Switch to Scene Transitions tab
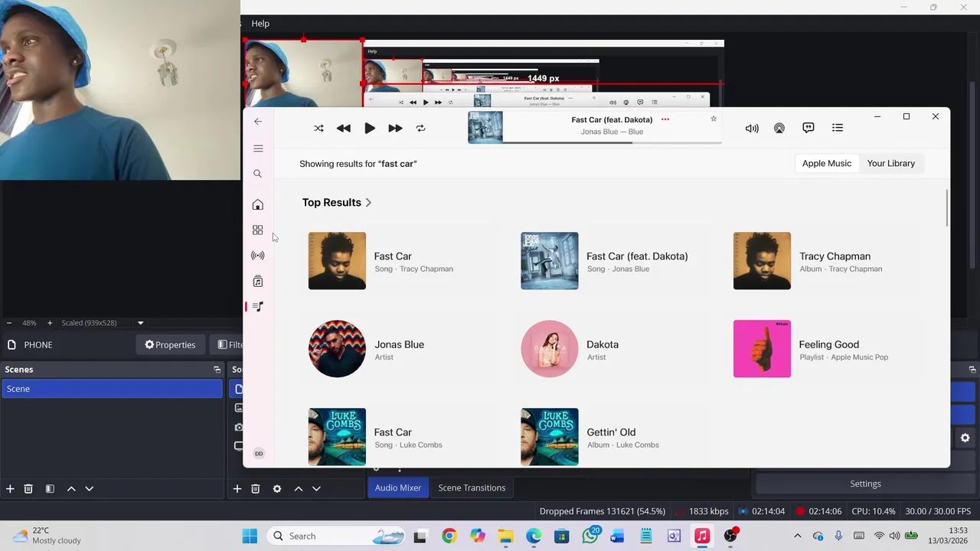Image resolution: width=980 pixels, height=551 pixels. pyautogui.click(x=472, y=487)
